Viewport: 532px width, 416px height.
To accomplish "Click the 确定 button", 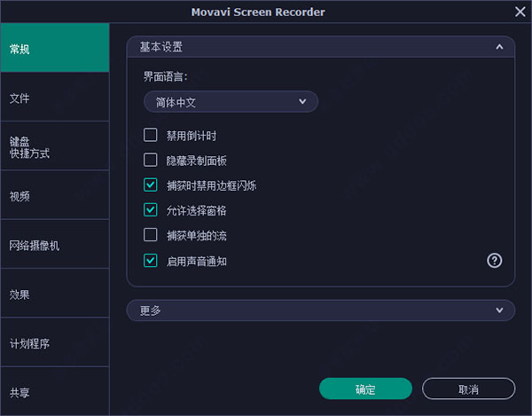I will pyautogui.click(x=365, y=389).
